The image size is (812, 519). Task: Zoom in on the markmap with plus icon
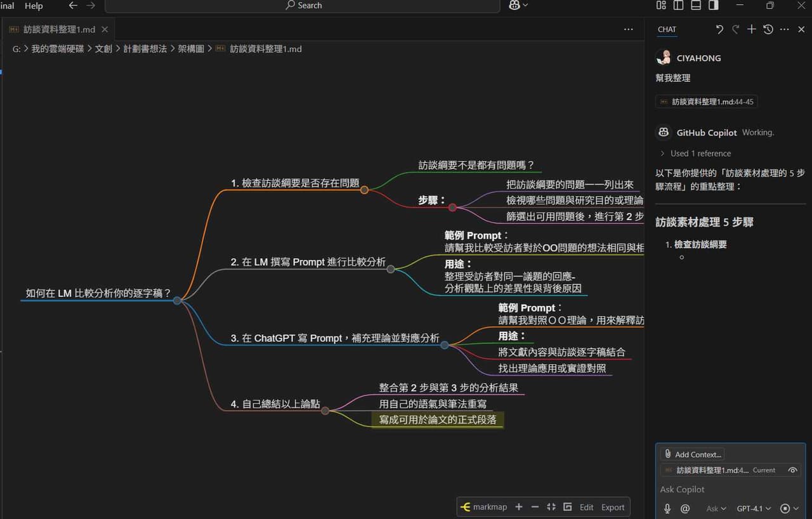pos(519,507)
